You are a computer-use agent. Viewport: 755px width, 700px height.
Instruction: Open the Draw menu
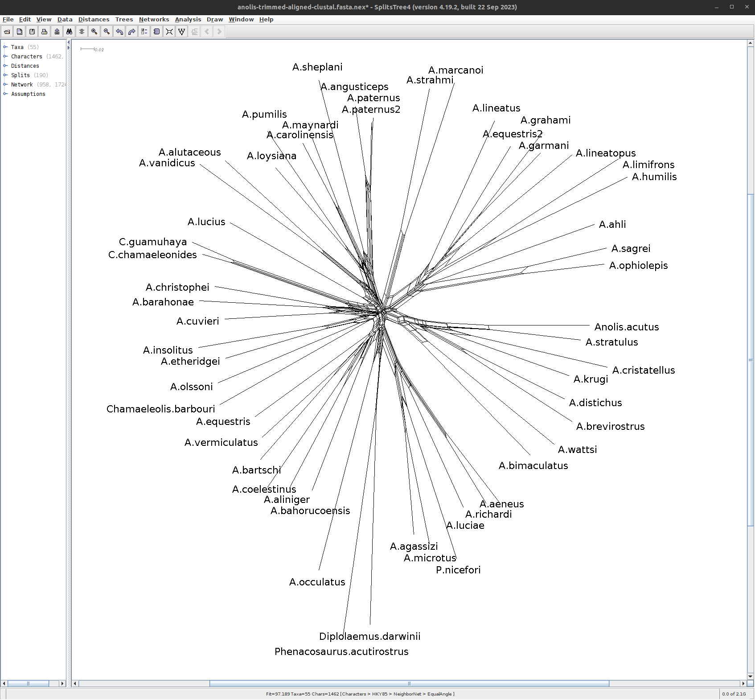click(215, 20)
